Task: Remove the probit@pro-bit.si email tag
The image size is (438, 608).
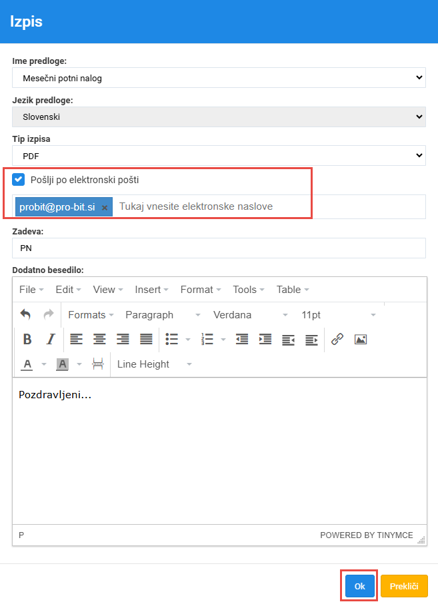Action: (104, 207)
